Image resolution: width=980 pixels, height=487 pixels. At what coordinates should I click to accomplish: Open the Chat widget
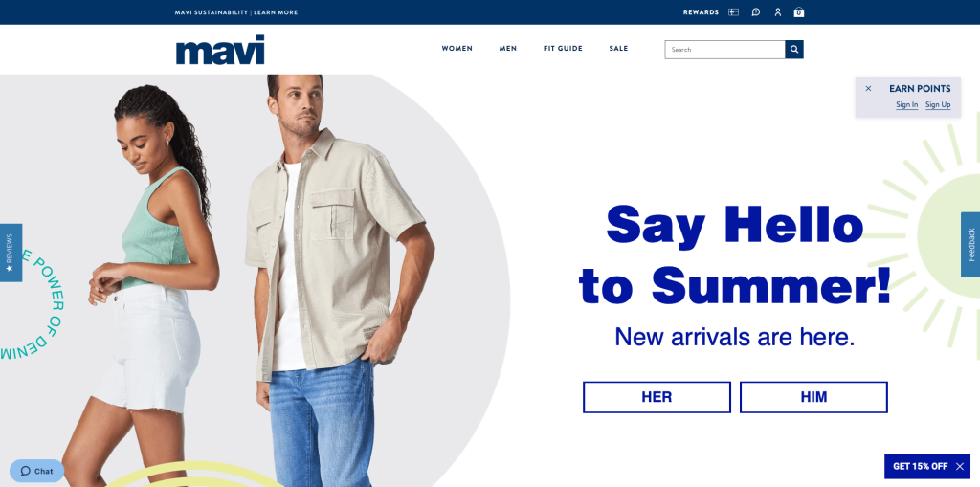tap(36, 471)
